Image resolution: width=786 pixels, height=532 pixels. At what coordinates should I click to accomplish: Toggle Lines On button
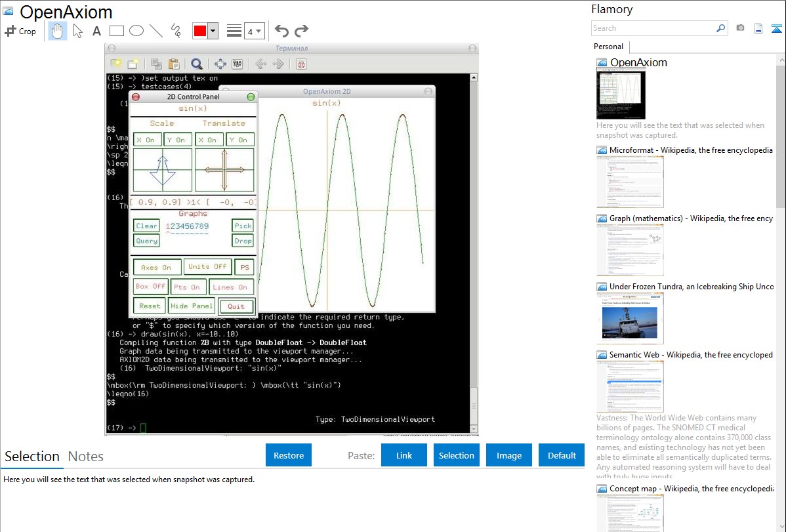[231, 287]
